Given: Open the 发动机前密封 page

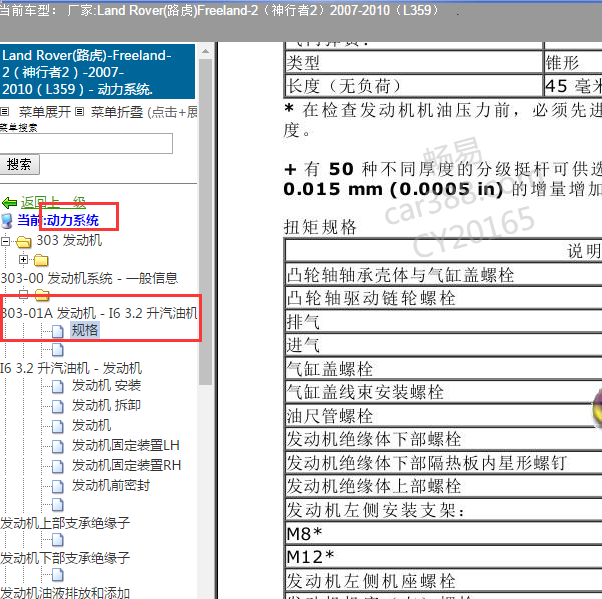Looking at the screenshot, I should pyautogui.click(x=111, y=485).
